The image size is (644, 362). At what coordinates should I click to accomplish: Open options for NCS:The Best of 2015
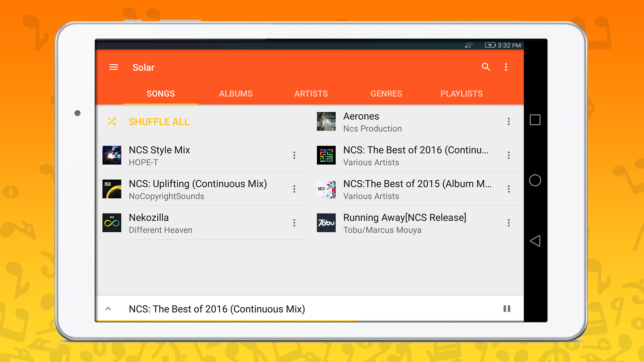[x=508, y=189]
